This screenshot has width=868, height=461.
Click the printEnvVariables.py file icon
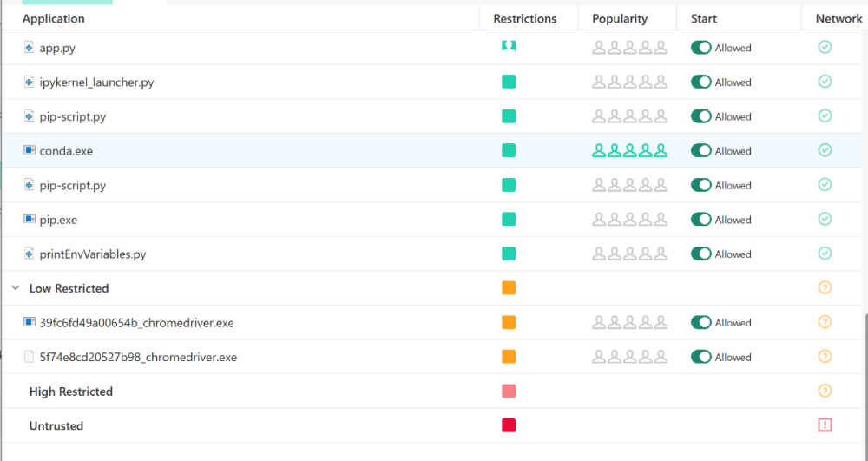pyautogui.click(x=29, y=254)
